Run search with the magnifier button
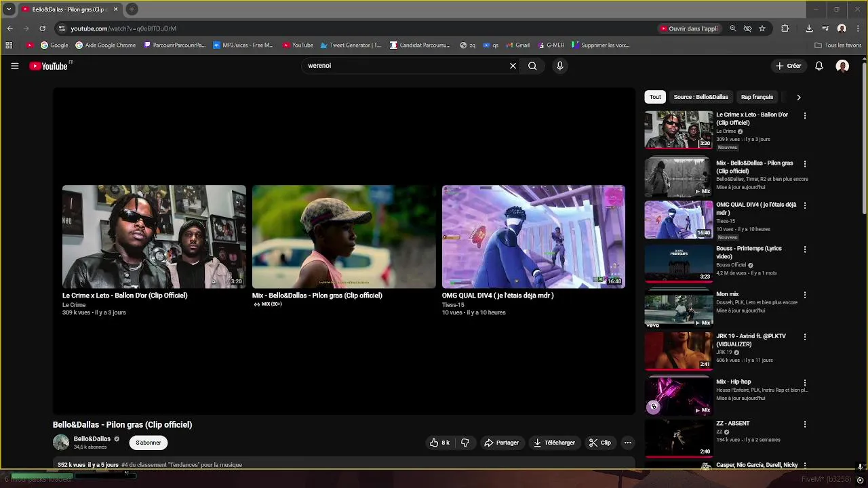868x488 pixels. (x=532, y=66)
